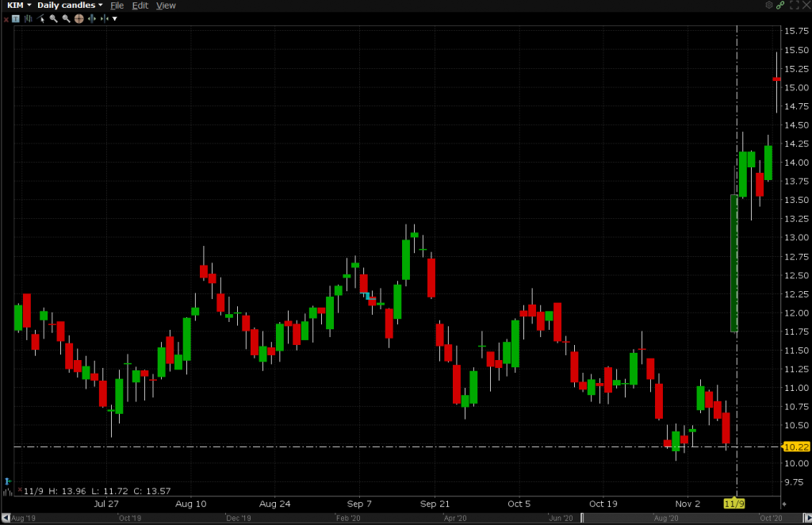Open the File menu
The width and height of the screenshot is (812, 525).
[x=117, y=6]
